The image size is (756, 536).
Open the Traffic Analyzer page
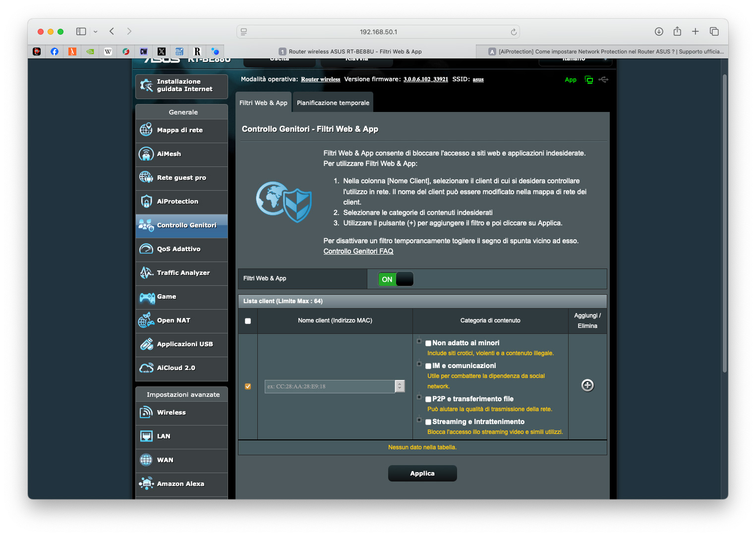click(x=181, y=273)
